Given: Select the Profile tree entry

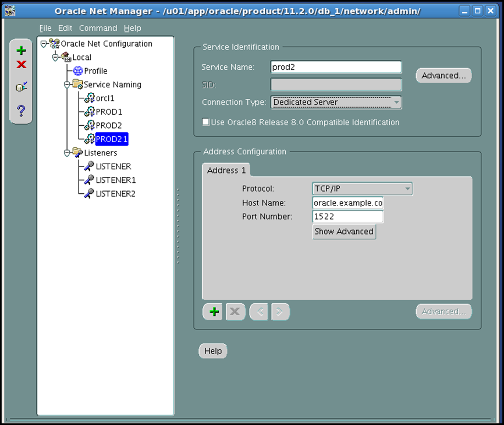Looking at the screenshot, I should (96, 71).
